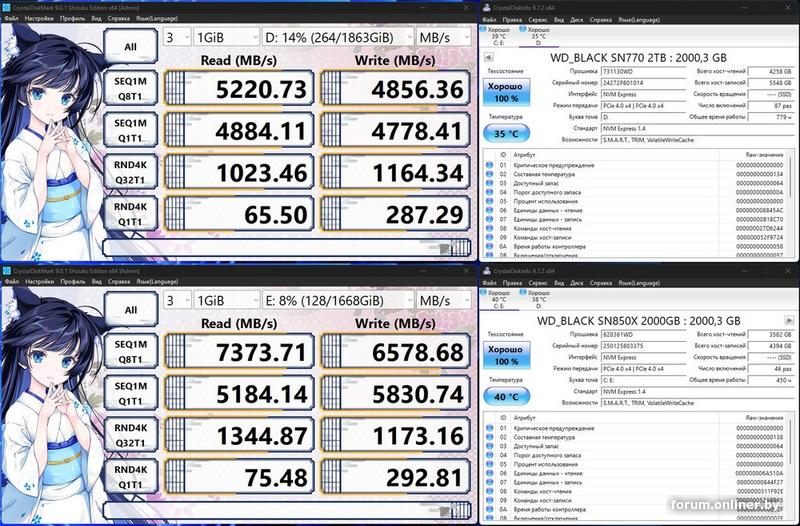The image size is (800, 526).
Task: Click title WD_BLACK SN850X 2000GB : 2000,3 GB
Action: (x=638, y=321)
